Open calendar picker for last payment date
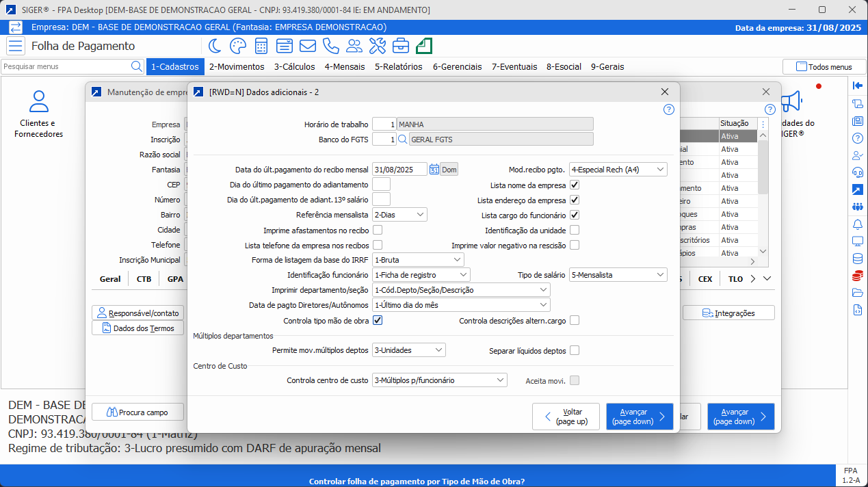The image size is (868, 487). (434, 170)
